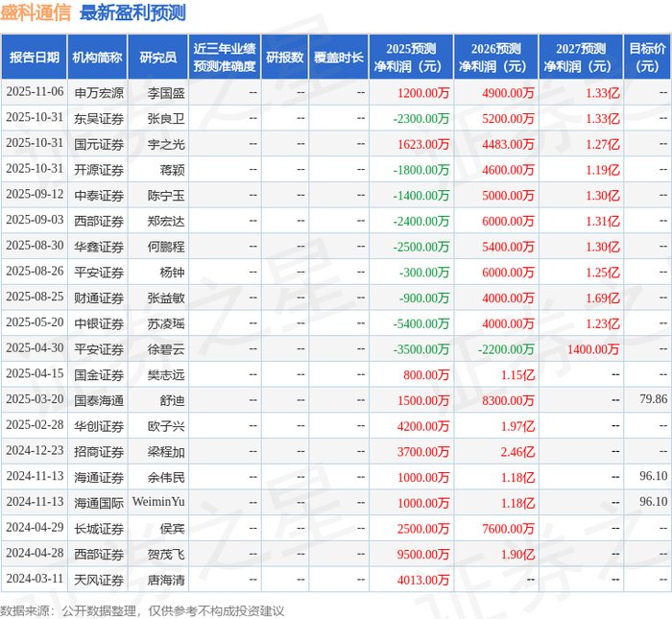Click researcher name 宇之光
Viewport: 672px width, 619px height.
point(166,144)
